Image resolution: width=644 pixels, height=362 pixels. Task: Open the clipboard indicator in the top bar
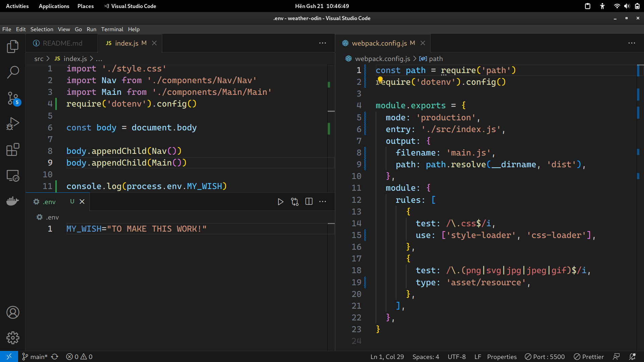588,6
